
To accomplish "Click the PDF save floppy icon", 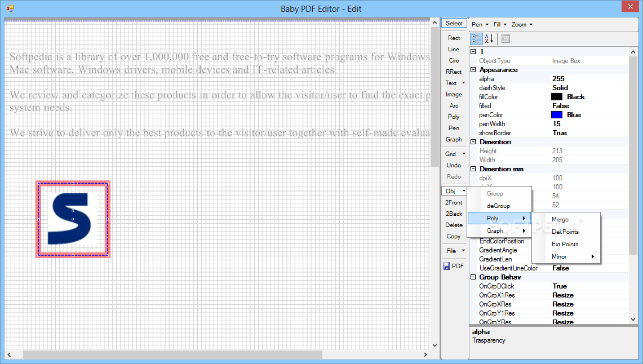I will click(446, 266).
